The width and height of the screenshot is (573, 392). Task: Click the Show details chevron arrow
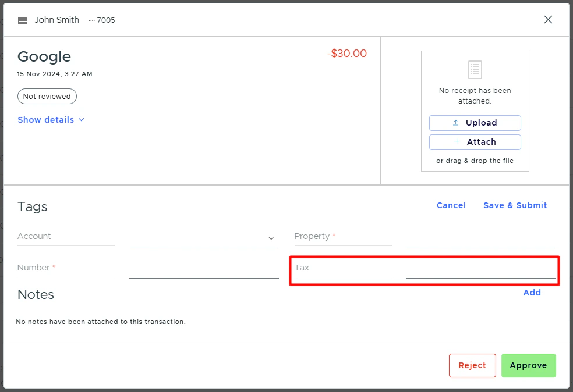pyautogui.click(x=81, y=120)
